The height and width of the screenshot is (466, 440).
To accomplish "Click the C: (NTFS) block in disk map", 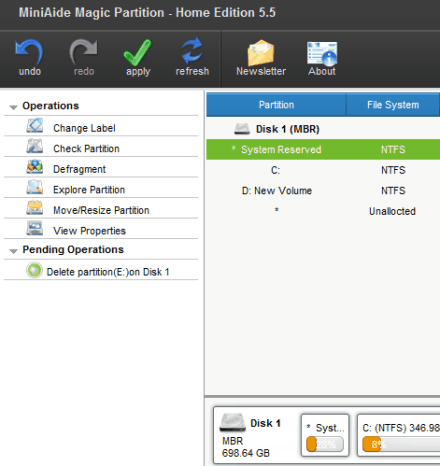I will [x=399, y=435].
